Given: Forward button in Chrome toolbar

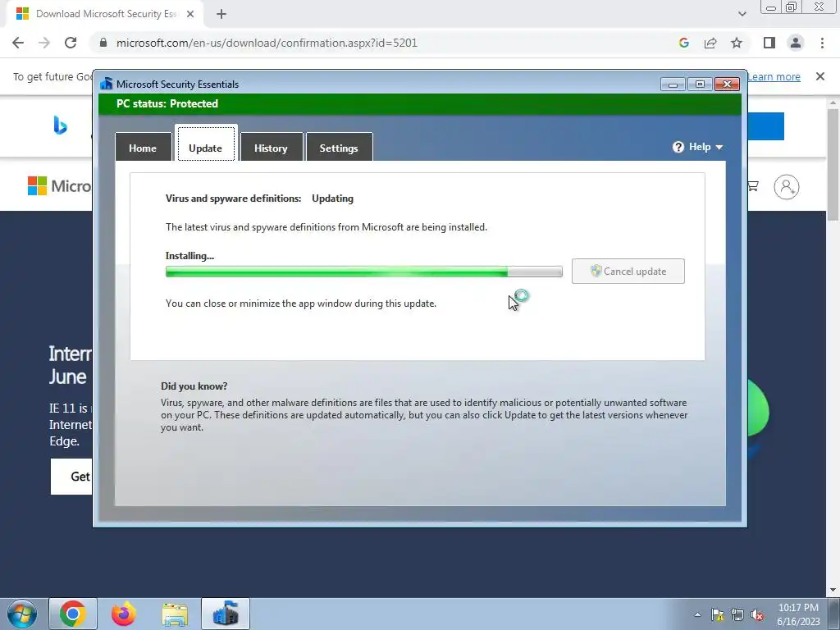Looking at the screenshot, I should [x=44, y=43].
